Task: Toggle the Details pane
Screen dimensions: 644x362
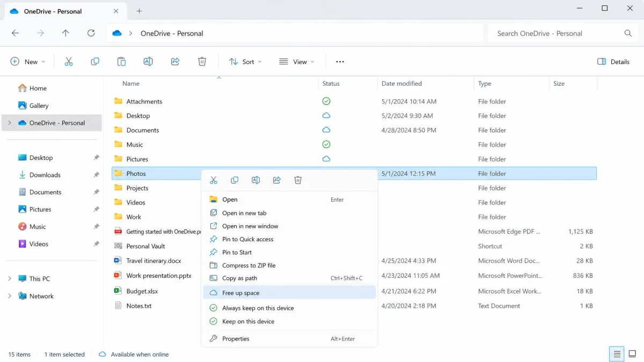Action: pos(613,62)
